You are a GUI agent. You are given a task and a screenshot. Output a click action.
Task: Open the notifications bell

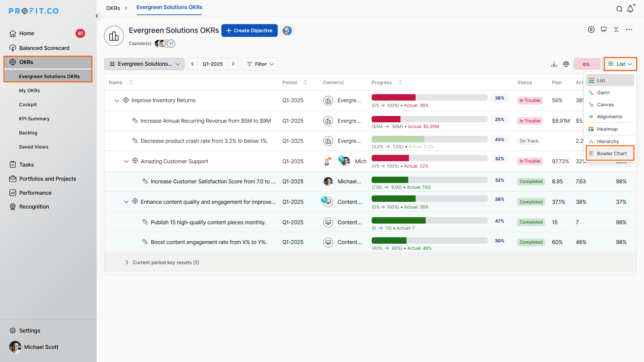tap(630, 9)
